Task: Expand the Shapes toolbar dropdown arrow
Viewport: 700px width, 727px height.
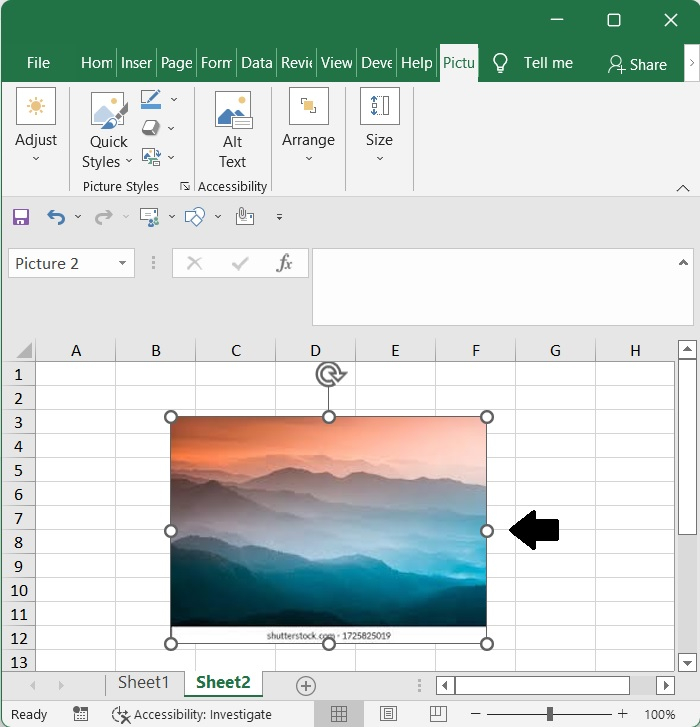Action: 218,217
